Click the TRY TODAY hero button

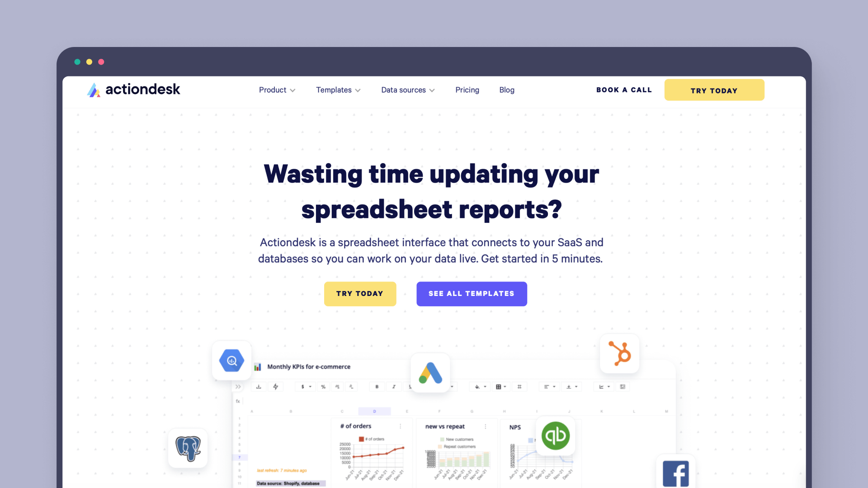pos(360,294)
